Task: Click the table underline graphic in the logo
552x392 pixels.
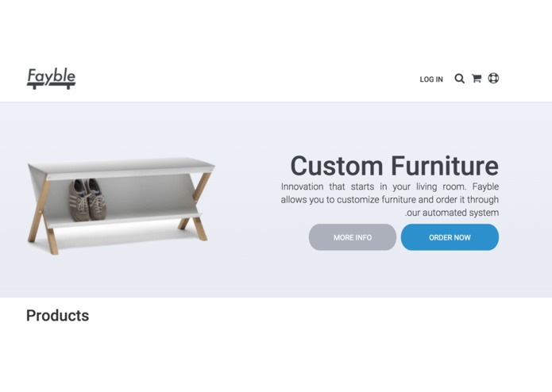Action: pos(52,86)
